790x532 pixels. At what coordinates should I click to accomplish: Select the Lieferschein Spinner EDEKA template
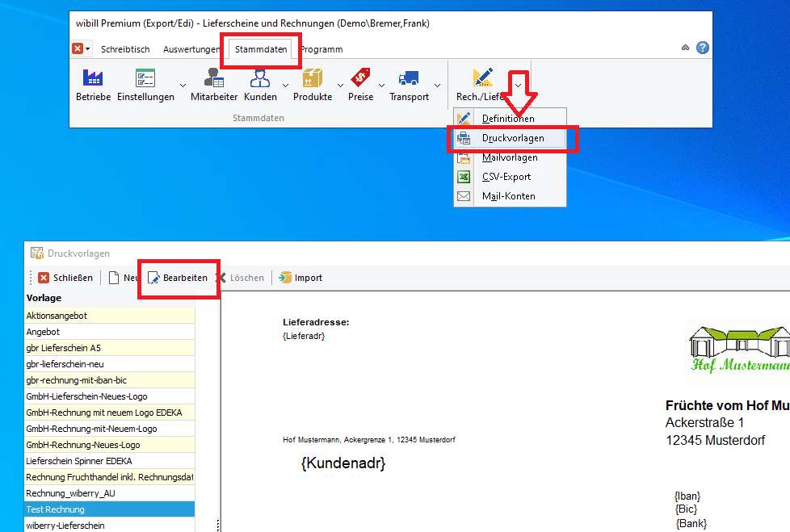click(110, 460)
